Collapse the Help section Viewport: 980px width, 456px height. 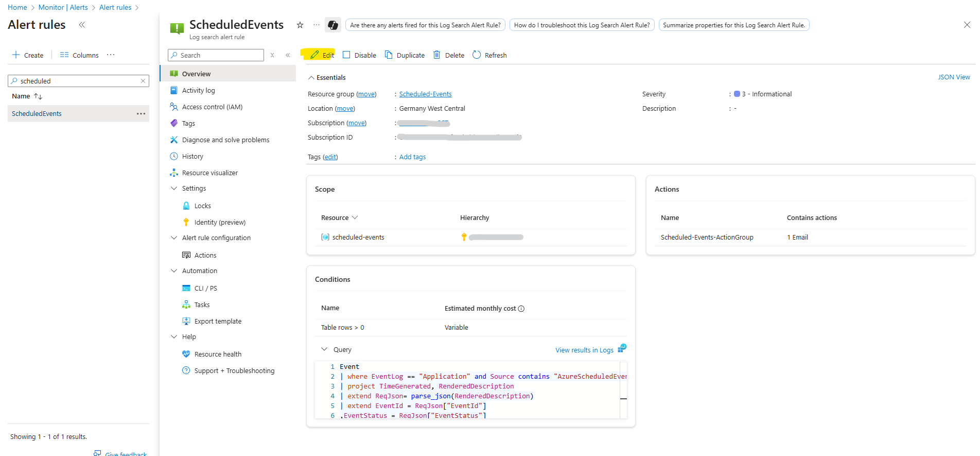pyautogui.click(x=174, y=337)
